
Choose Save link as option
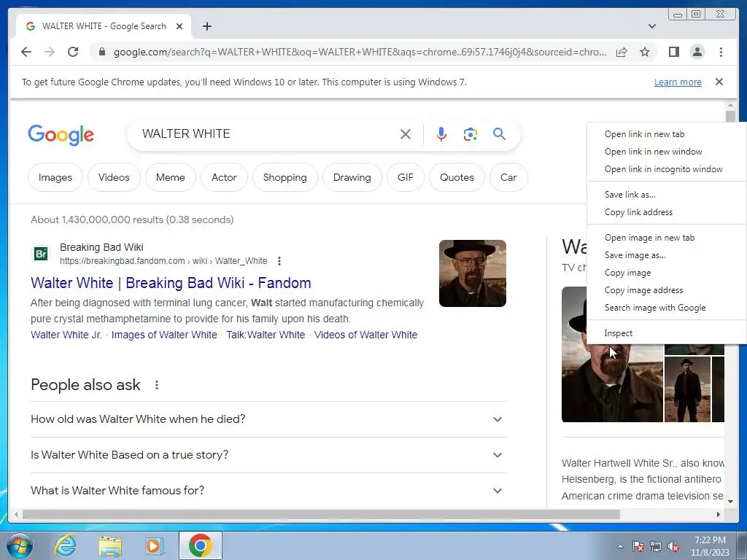tap(667, 195)
